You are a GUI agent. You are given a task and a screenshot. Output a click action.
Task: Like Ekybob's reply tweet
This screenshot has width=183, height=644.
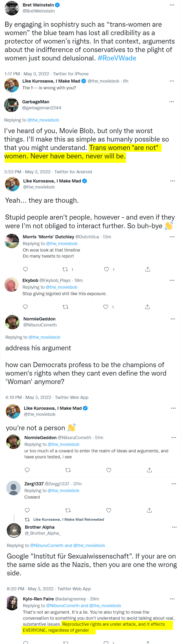coord(106,307)
